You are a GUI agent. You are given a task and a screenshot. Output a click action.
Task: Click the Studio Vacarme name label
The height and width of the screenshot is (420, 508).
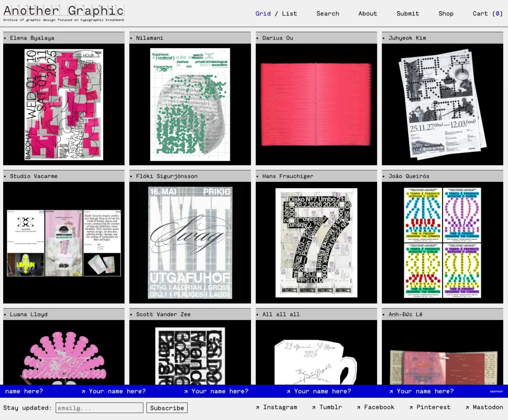pos(34,176)
